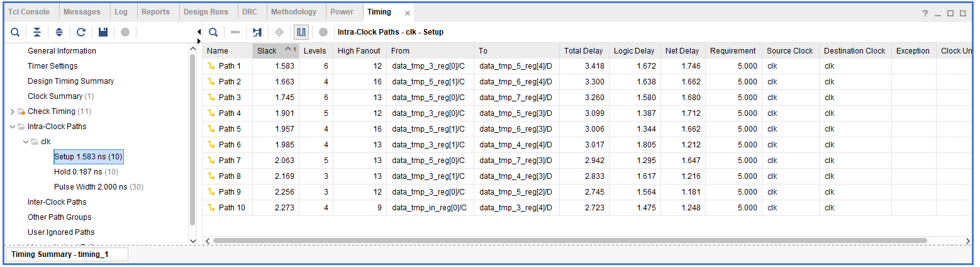Click slack value 1.901

284,113
